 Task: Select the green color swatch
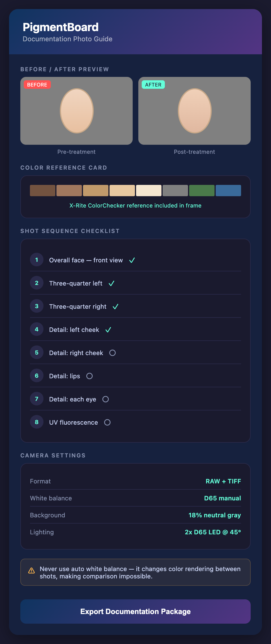pyautogui.click(x=202, y=191)
